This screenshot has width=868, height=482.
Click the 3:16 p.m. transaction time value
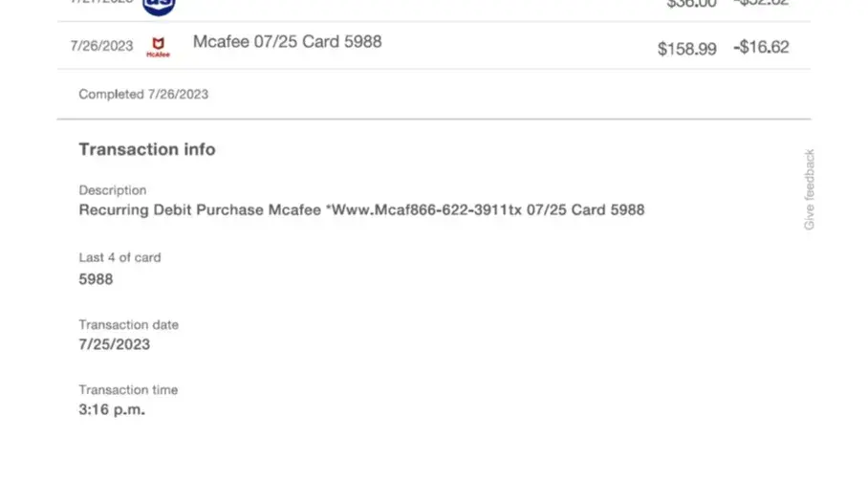pos(112,410)
